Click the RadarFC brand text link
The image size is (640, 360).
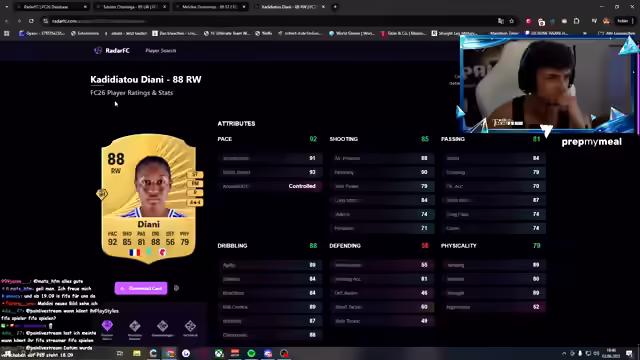(x=117, y=51)
